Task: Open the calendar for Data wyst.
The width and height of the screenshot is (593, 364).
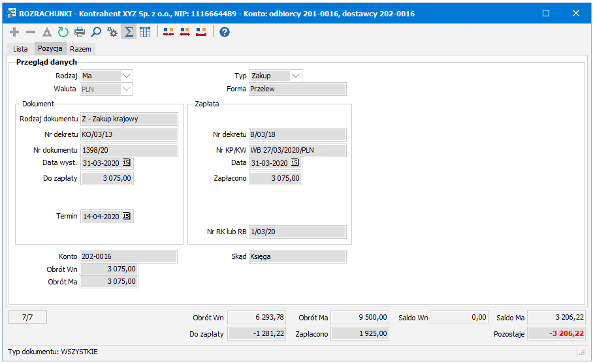Action: (x=126, y=162)
